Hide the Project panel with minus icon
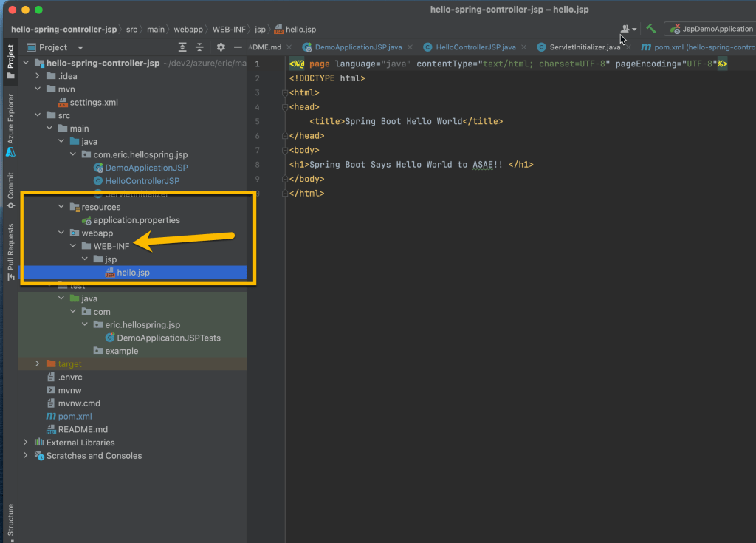Viewport: 756px width, 543px height. [238, 47]
